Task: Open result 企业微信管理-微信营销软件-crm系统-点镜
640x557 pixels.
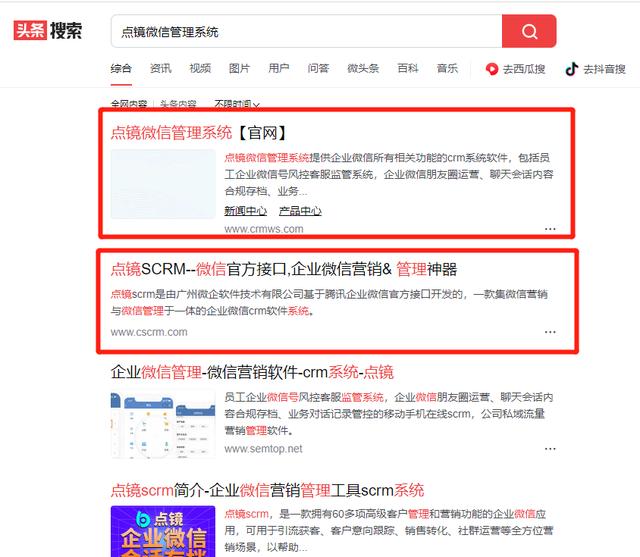Action: click(252, 372)
